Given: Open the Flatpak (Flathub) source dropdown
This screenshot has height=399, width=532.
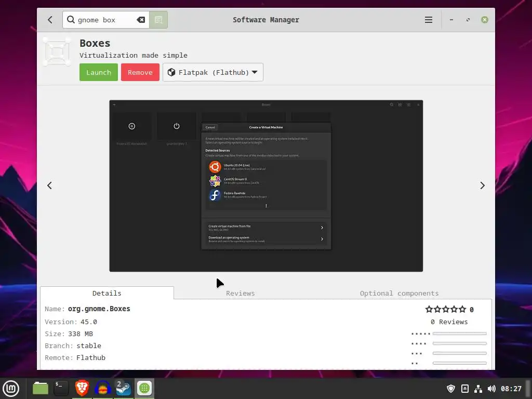Looking at the screenshot, I should pyautogui.click(x=212, y=72).
